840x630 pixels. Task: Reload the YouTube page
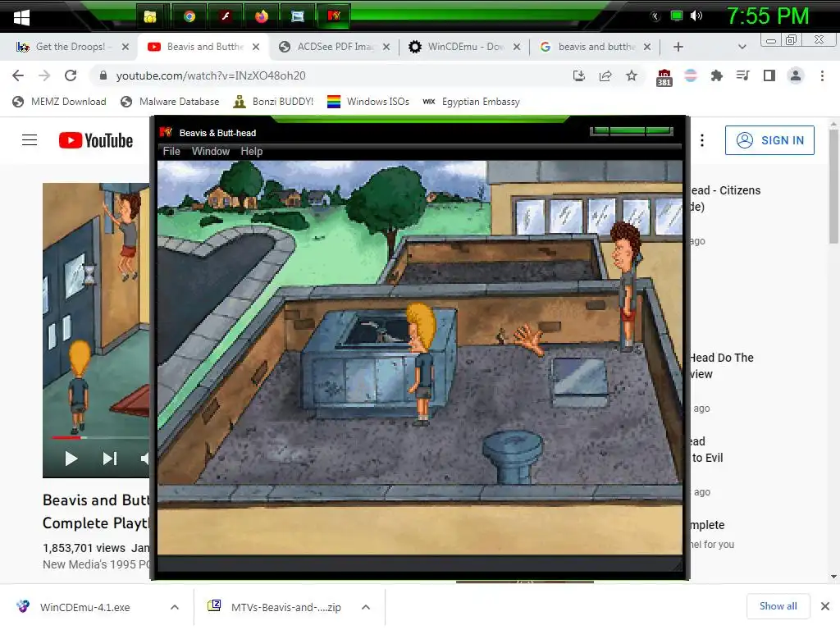click(x=71, y=75)
